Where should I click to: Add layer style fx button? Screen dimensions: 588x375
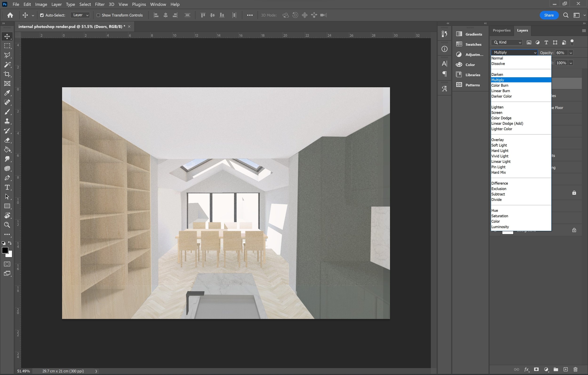click(x=526, y=369)
